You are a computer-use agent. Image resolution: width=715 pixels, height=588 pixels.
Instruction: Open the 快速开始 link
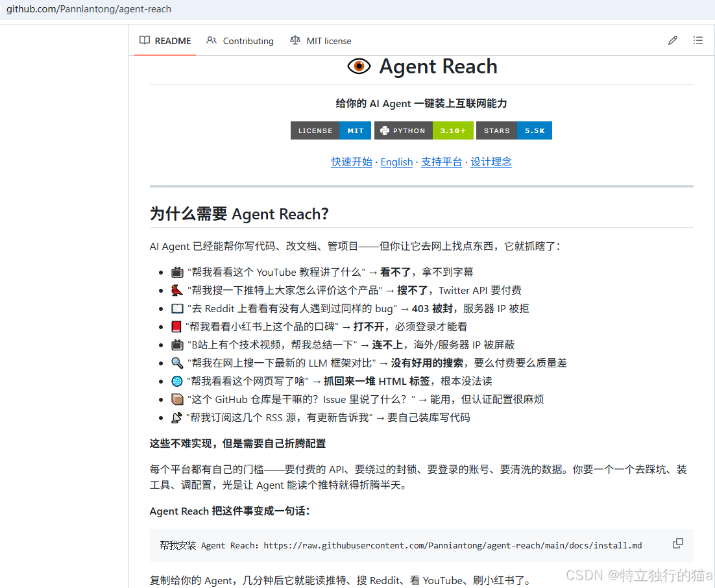(352, 162)
